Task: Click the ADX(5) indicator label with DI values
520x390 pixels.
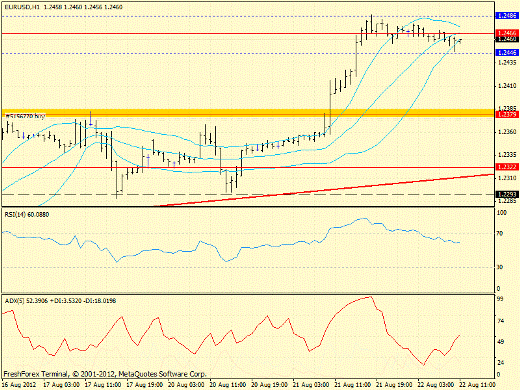Action: coord(60,301)
